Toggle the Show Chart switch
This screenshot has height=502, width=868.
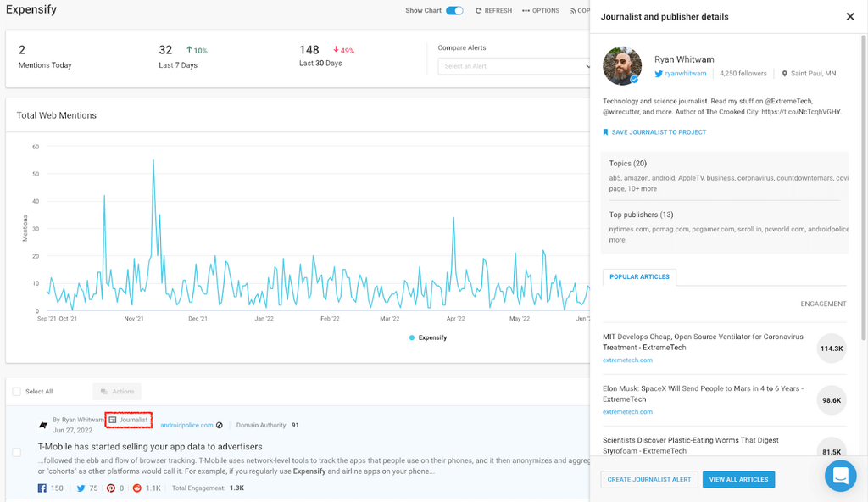click(454, 11)
